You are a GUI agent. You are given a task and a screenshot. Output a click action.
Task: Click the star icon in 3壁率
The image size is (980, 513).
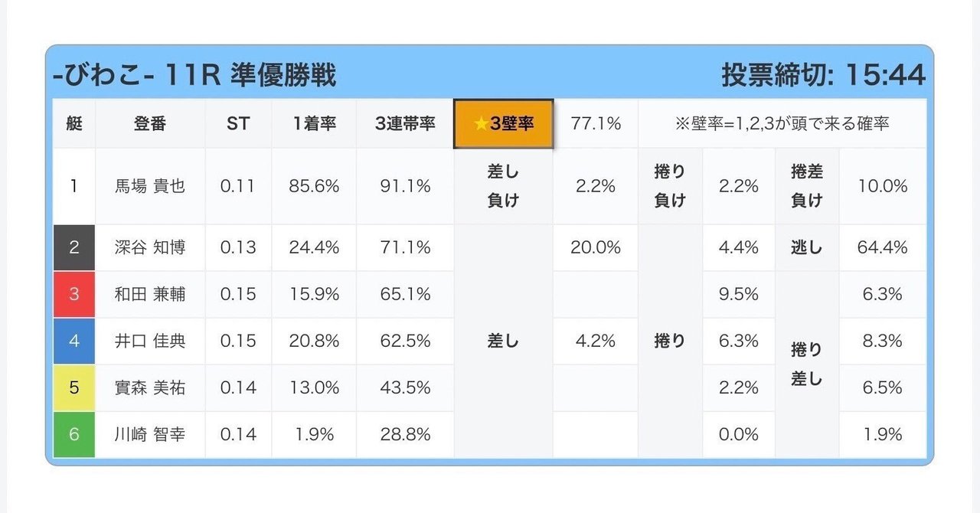pyautogui.click(x=481, y=124)
